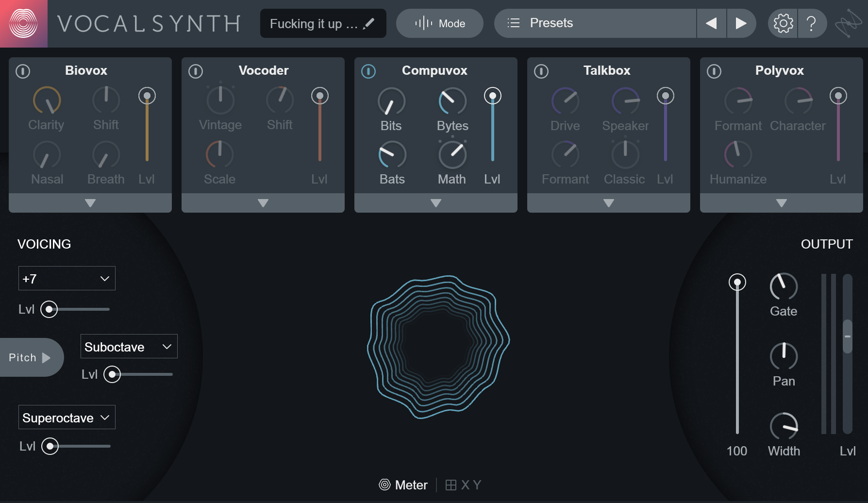Screen dimensions: 868x503
Task: Click the Output Width knob
Action: [x=784, y=426]
